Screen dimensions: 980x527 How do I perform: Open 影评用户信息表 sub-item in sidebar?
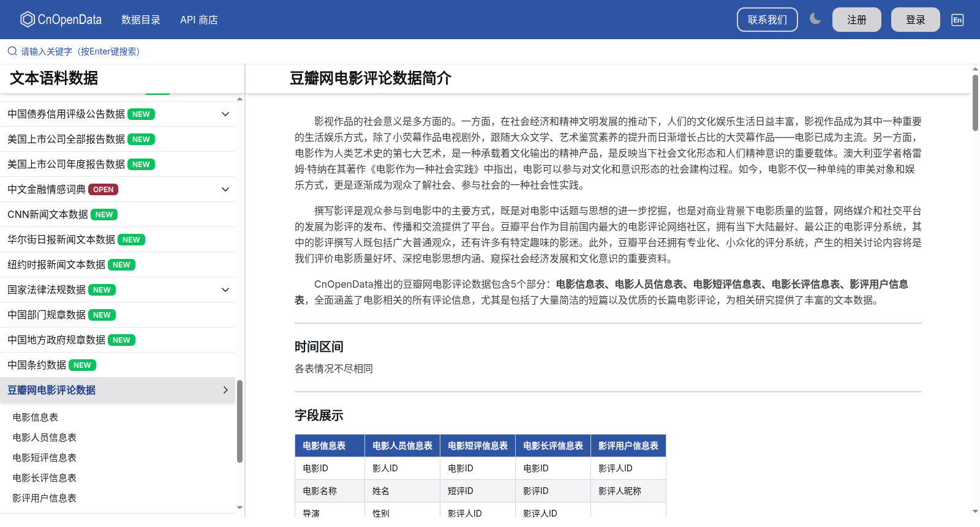45,498
